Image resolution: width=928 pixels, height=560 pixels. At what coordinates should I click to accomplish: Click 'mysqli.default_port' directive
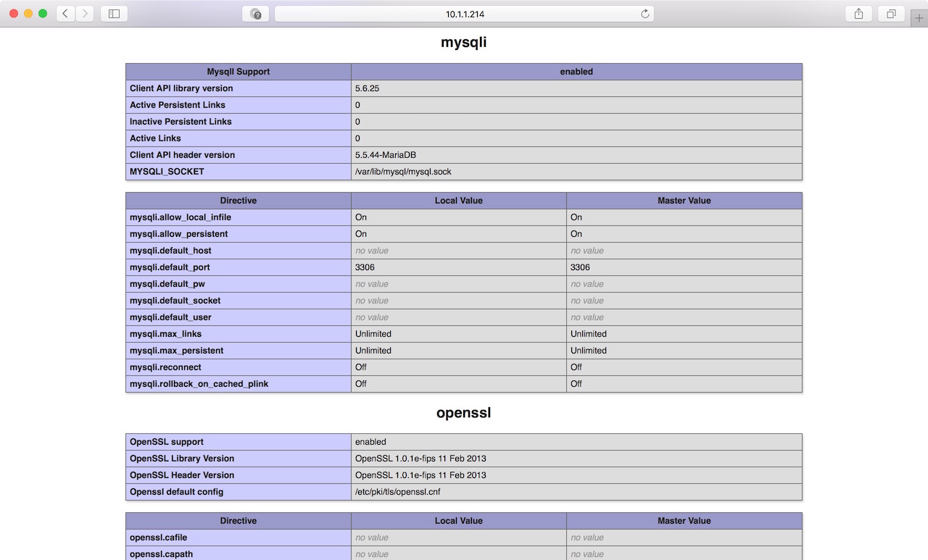[170, 267]
